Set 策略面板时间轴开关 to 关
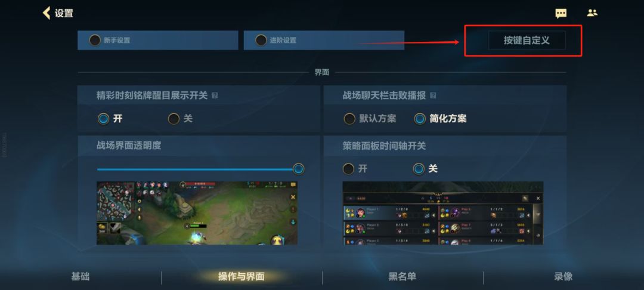Screen dimensions: 644x290 [419, 169]
